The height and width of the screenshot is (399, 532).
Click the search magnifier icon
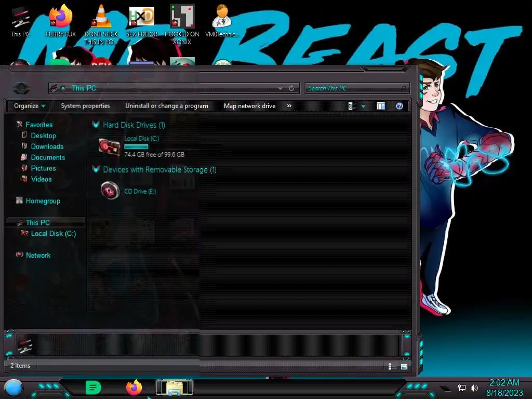pos(404,88)
